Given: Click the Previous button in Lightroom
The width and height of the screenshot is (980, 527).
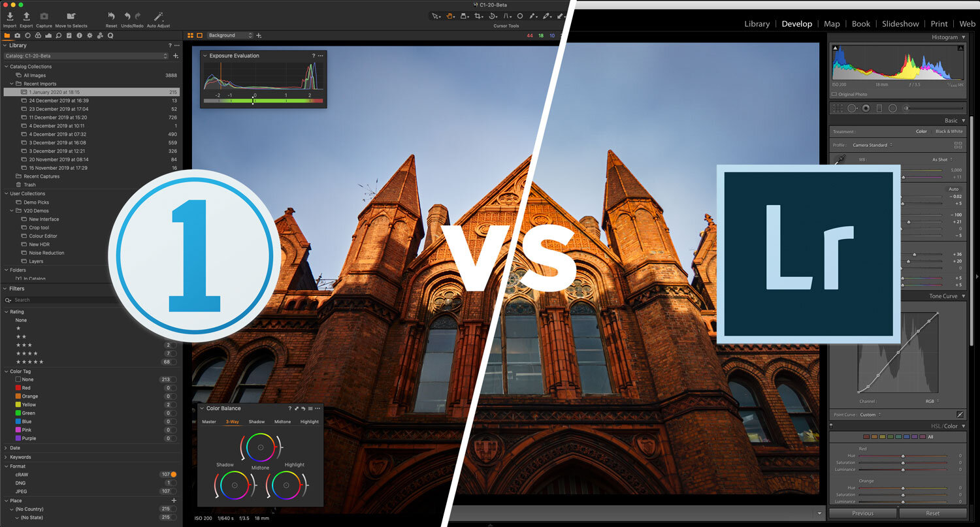Looking at the screenshot, I should point(862,513).
